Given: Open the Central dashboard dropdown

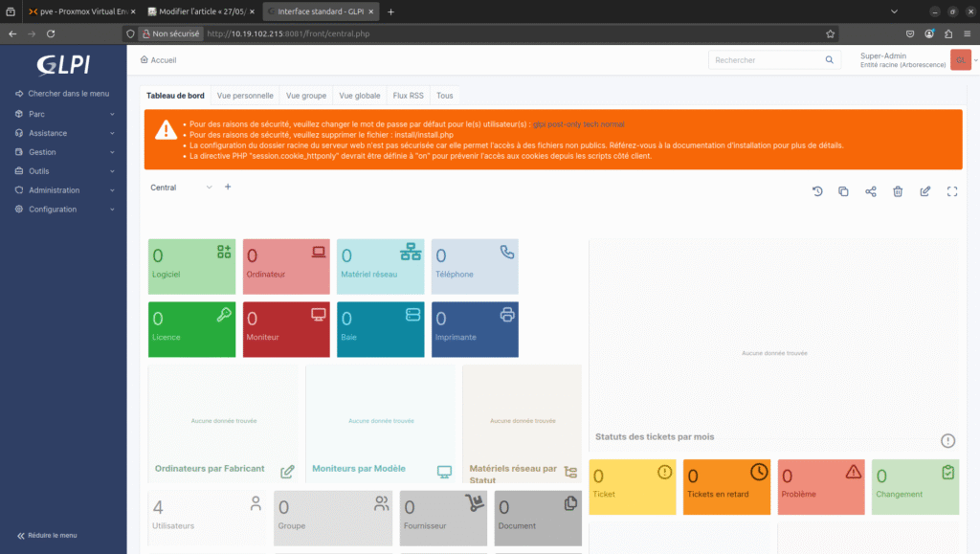Looking at the screenshot, I should pyautogui.click(x=182, y=188).
